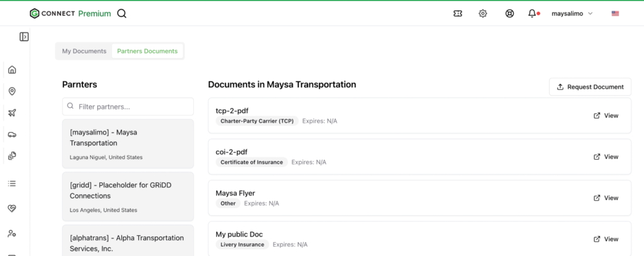Open the location pin sidebar icon

tap(13, 91)
